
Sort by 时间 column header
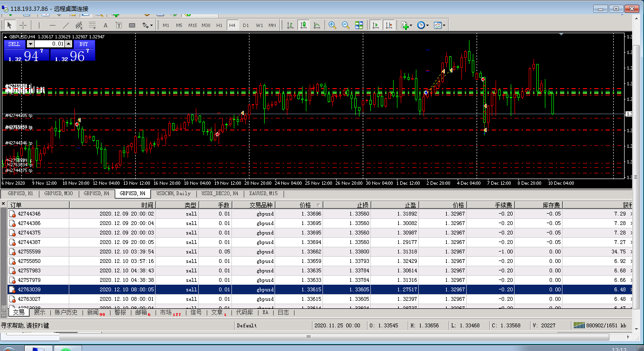click(112, 205)
